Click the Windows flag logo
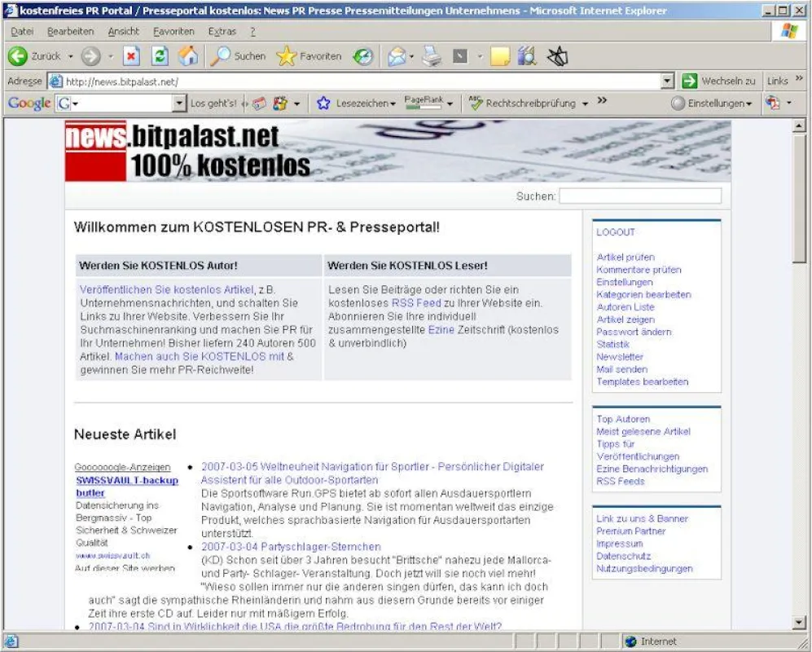The width and height of the screenshot is (812, 652). [x=789, y=31]
